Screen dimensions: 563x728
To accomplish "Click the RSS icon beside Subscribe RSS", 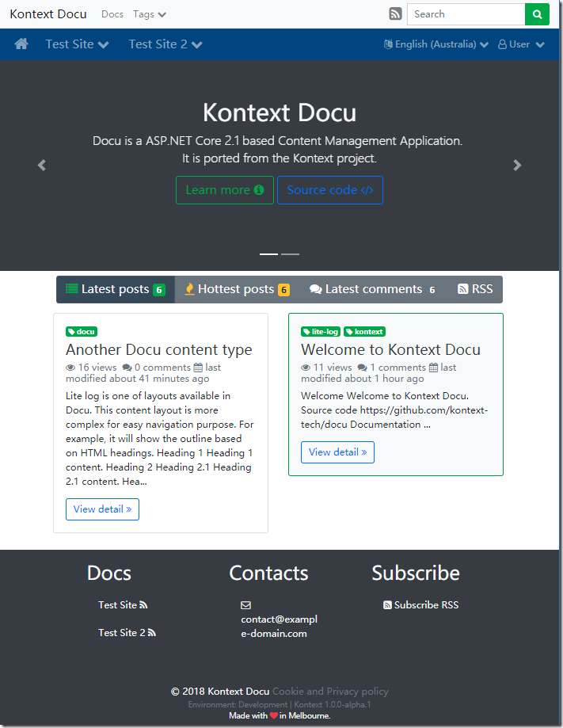I will 387,605.
